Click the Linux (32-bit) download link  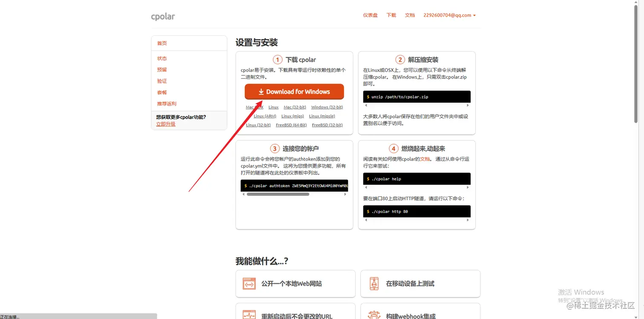pyautogui.click(x=259, y=125)
